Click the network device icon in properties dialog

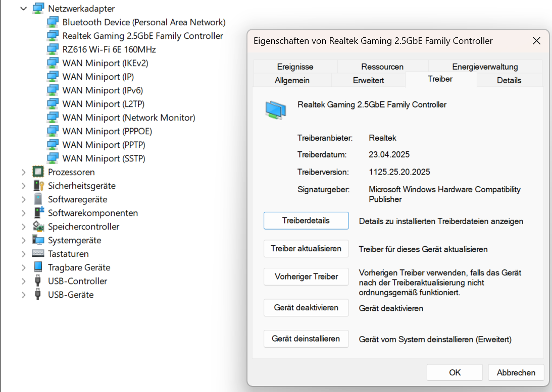276,110
